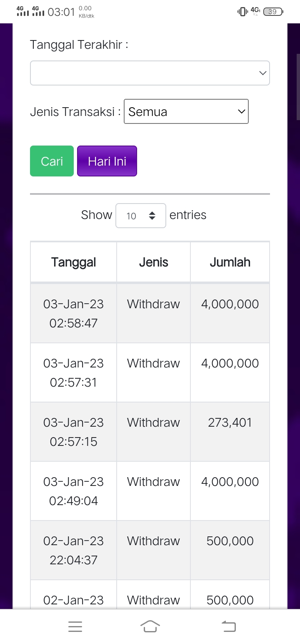Tap the vibrate mode status icon
300x644 pixels.
[x=242, y=12]
